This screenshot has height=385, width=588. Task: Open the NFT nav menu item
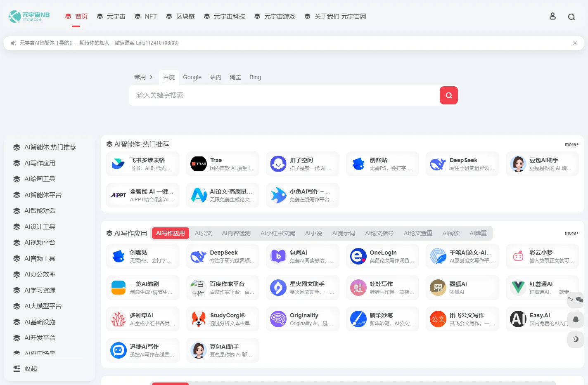[x=146, y=17]
